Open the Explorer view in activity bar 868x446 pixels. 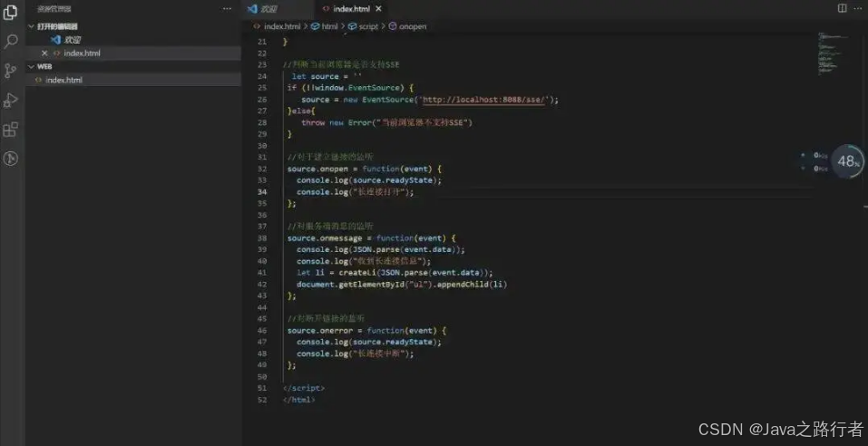[x=11, y=12]
